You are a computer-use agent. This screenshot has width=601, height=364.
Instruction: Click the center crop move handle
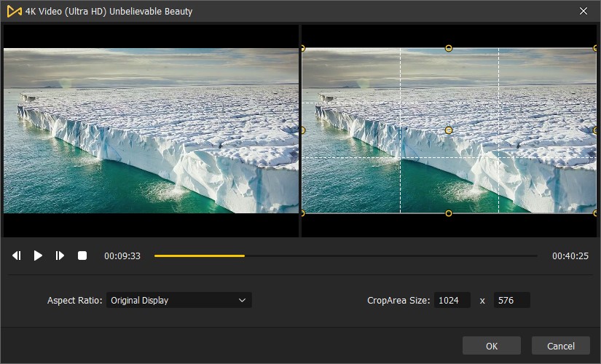tap(449, 130)
